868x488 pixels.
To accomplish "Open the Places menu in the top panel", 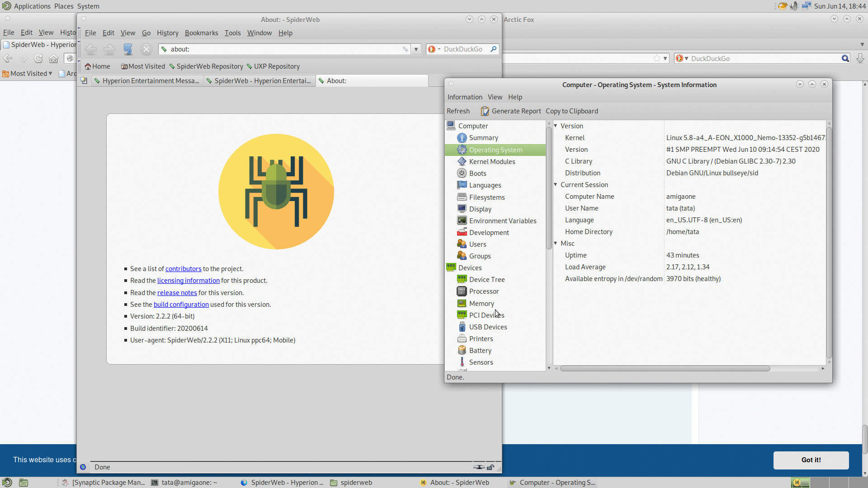I will point(64,6).
